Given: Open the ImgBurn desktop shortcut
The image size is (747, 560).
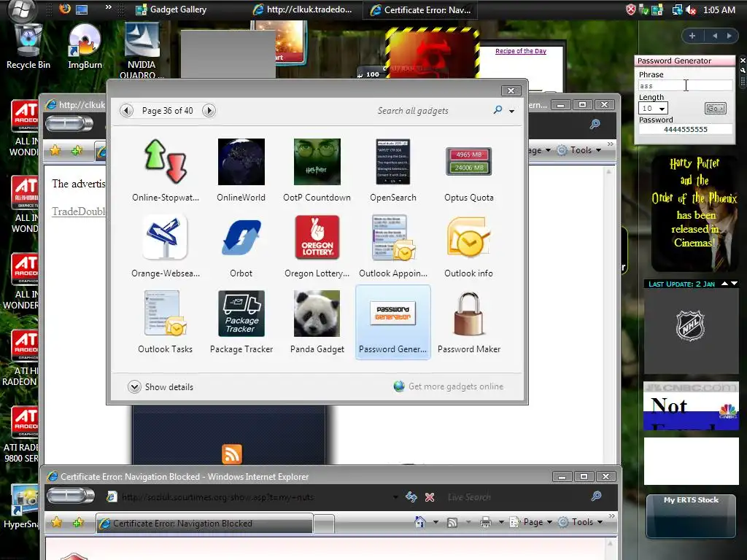Looking at the screenshot, I should coord(85,47).
